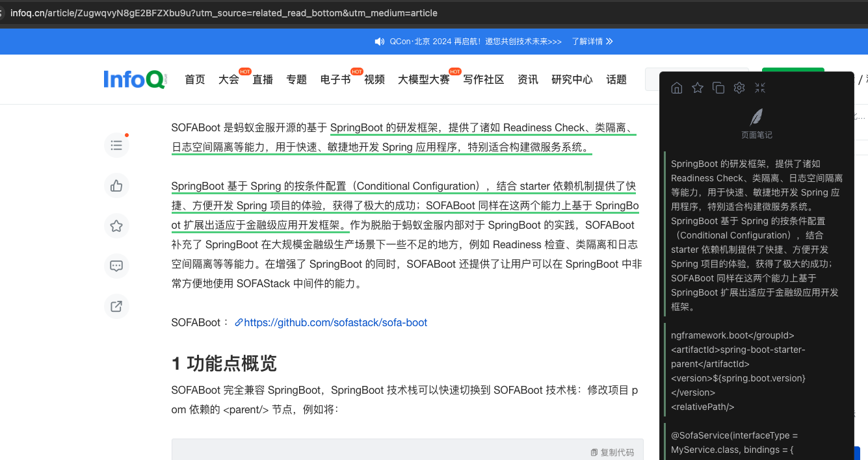Viewport: 868px width, 460px height.
Task: Open the gear settings in notes panel
Action: (739, 88)
